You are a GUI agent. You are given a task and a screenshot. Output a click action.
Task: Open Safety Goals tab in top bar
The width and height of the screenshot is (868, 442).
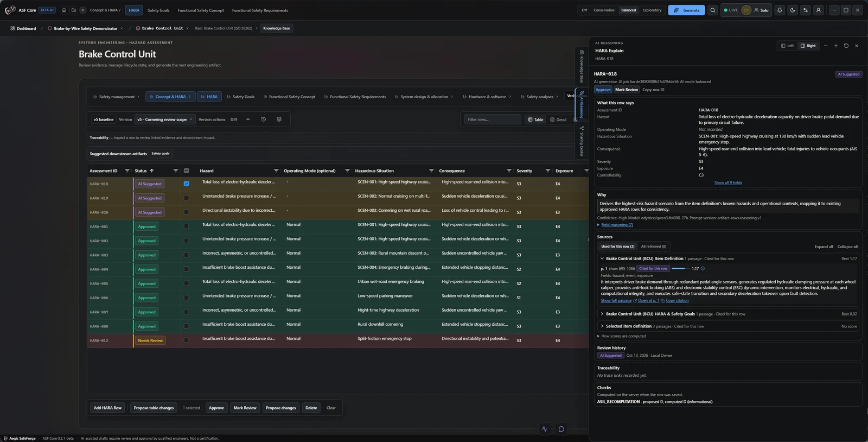(x=158, y=10)
